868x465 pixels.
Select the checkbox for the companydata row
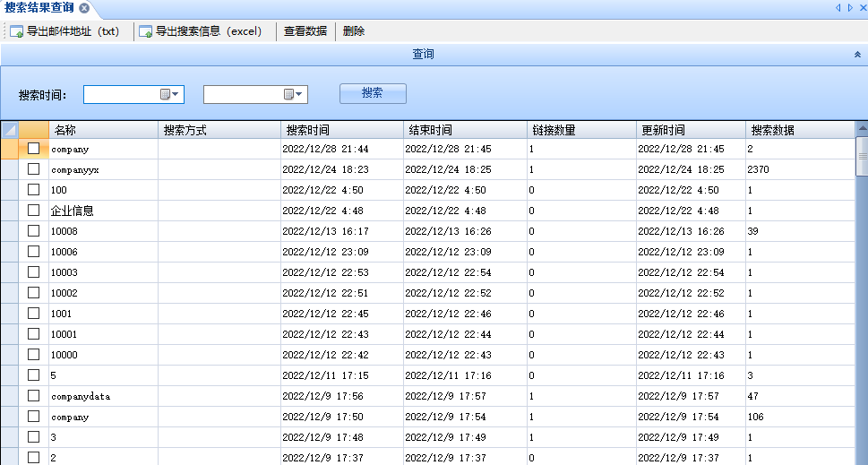click(34, 396)
